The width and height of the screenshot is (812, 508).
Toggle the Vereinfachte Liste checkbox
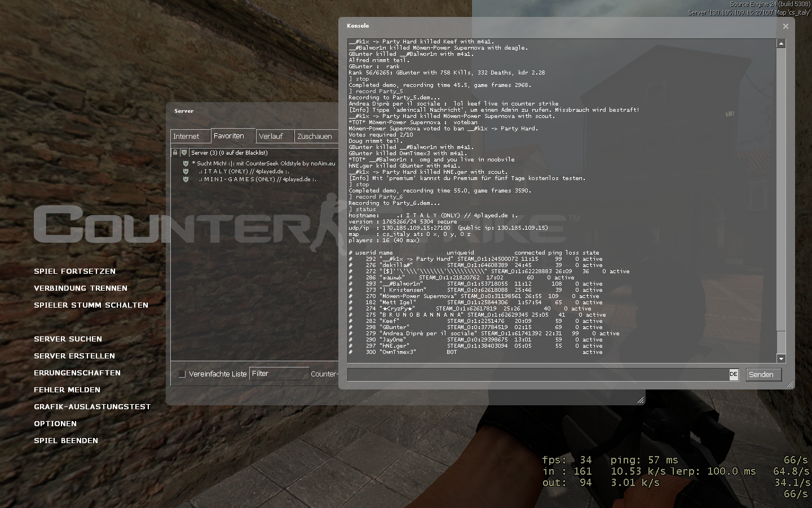tap(182, 374)
